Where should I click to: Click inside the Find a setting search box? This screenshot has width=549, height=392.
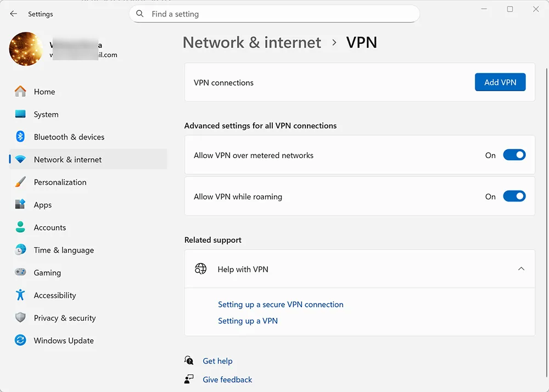tap(274, 14)
